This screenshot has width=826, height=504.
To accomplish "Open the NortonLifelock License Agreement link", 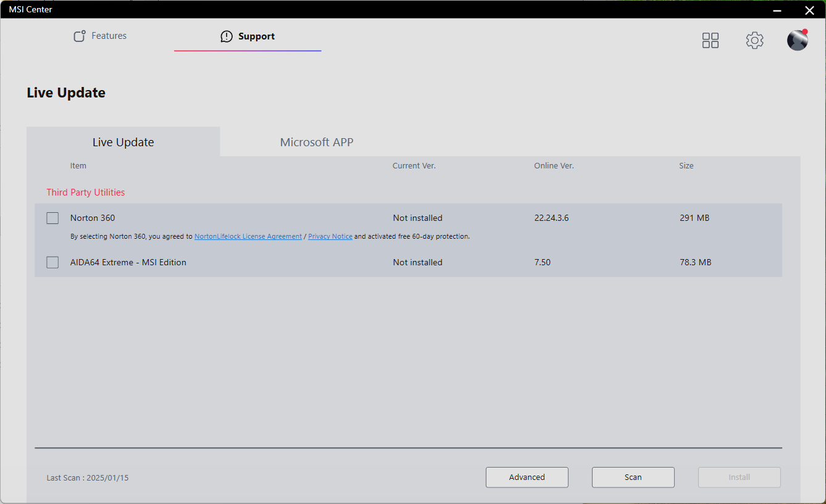I will (x=248, y=236).
